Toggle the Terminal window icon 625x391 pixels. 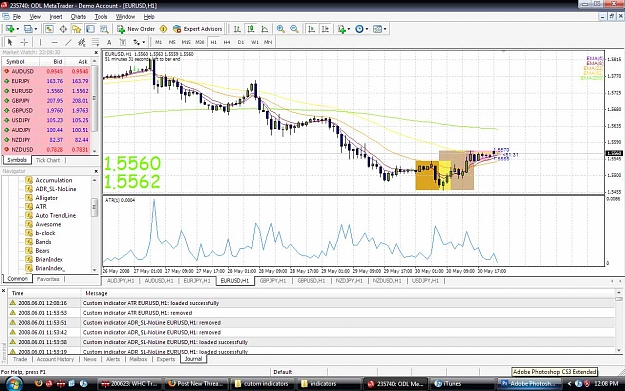90,29
